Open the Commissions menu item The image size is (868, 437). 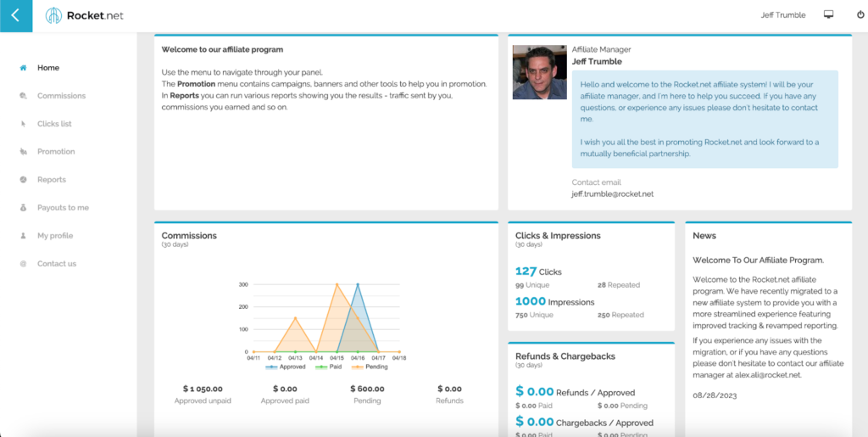click(x=61, y=96)
